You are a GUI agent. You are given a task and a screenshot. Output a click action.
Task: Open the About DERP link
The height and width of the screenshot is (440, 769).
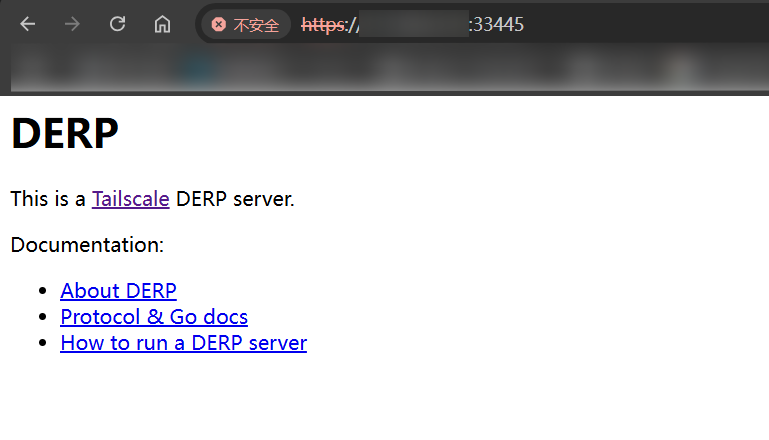(x=118, y=291)
